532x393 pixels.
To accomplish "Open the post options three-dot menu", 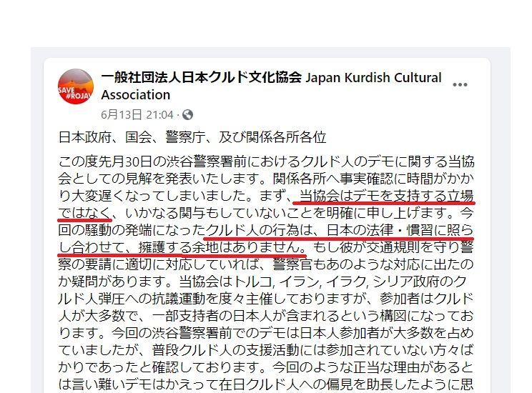I will 460,84.
